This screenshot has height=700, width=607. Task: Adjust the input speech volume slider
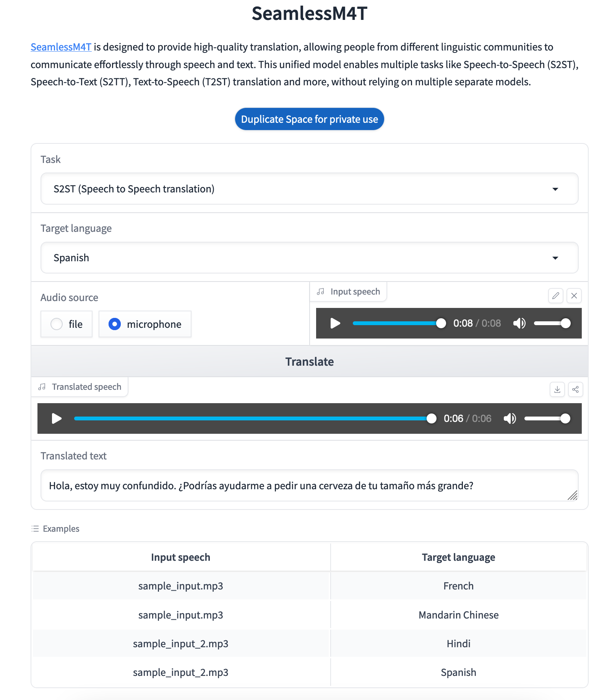pyautogui.click(x=552, y=323)
